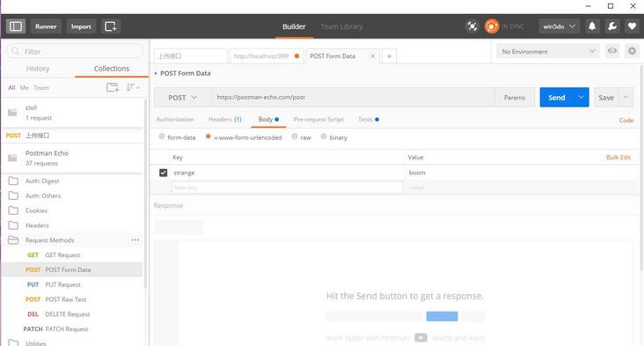Create a new collection folder icon
The height and width of the screenshot is (346, 644).
112,87
